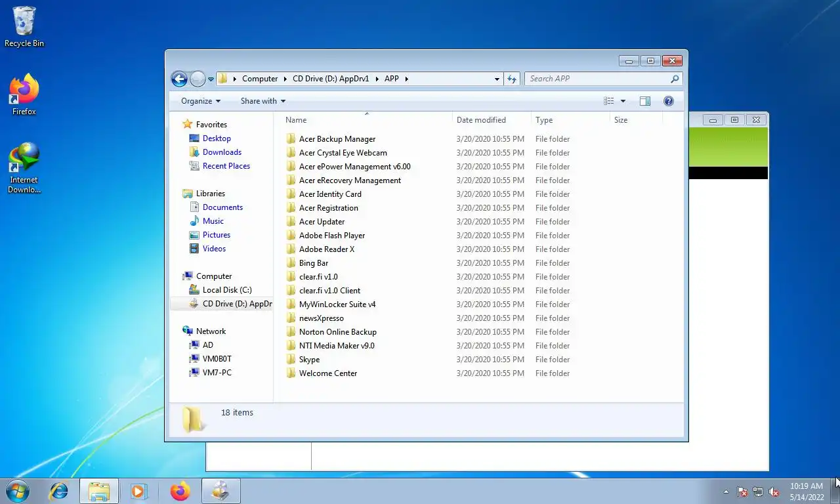Select the MyWinLocker Suite v4 folder icon
The width and height of the screenshot is (840, 504).
[x=291, y=304]
